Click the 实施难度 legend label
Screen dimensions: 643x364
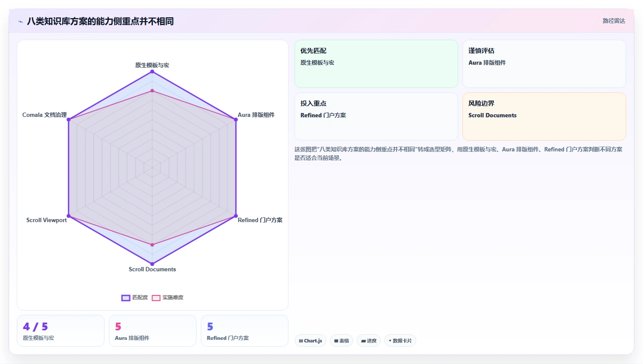click(173, 298)
